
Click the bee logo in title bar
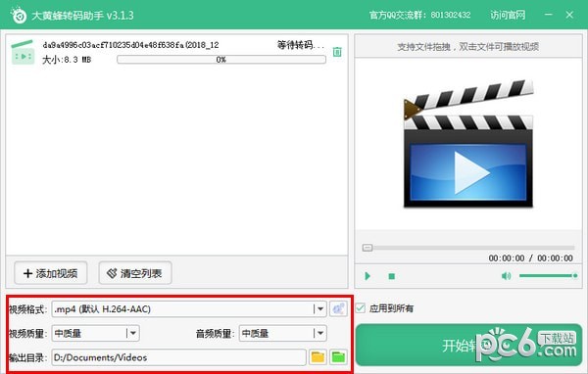tap(19, 16)
